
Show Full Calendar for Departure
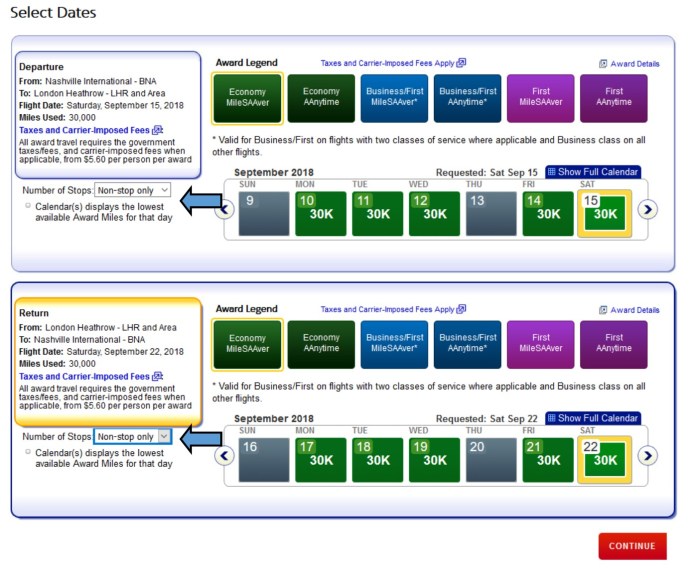pos(592,172)
